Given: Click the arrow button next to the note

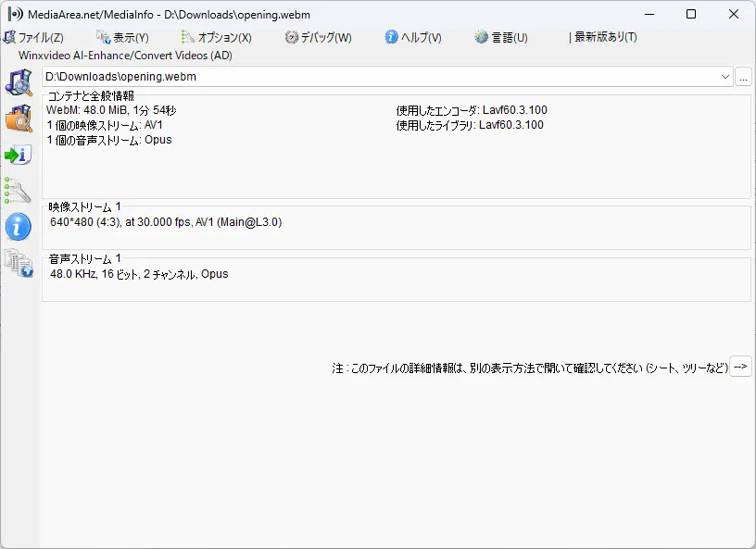Looking at the screenshot, I should [740, 367].
